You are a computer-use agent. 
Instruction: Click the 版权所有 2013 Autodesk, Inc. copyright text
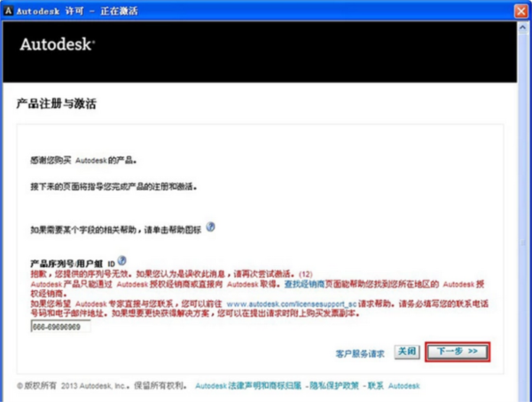pos(101,386)
